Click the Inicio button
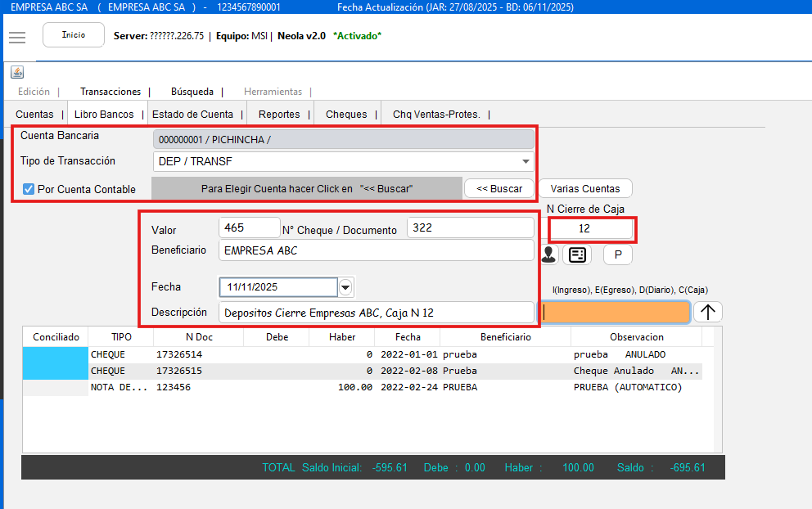Viewport: 812px width, 509px height. 74,35
